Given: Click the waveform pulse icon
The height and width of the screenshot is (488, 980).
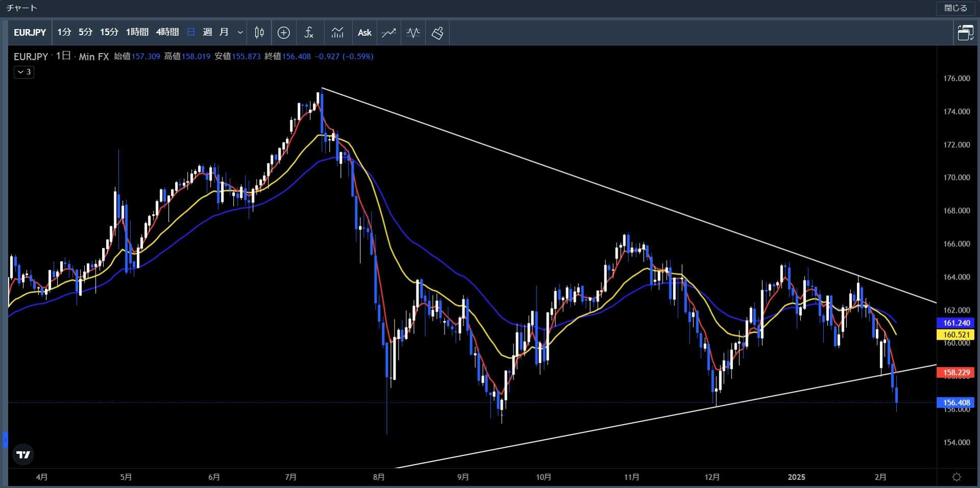Looking at the screenshot, I should point(413,33).
